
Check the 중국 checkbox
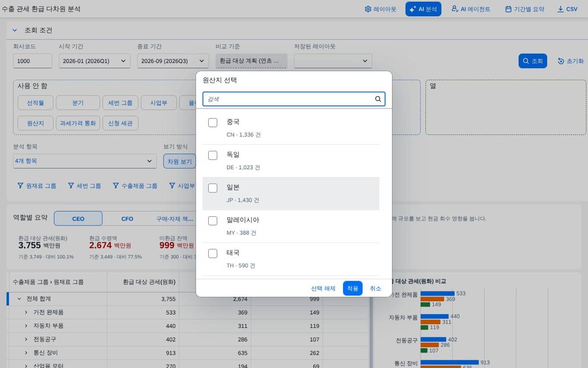pyautogui.click(x=213, y=123)
